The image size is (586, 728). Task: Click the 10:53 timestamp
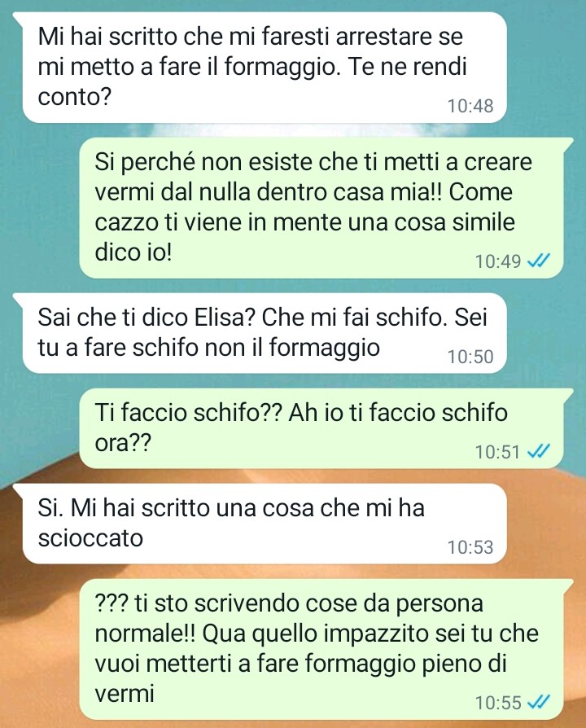coord(470,547)
